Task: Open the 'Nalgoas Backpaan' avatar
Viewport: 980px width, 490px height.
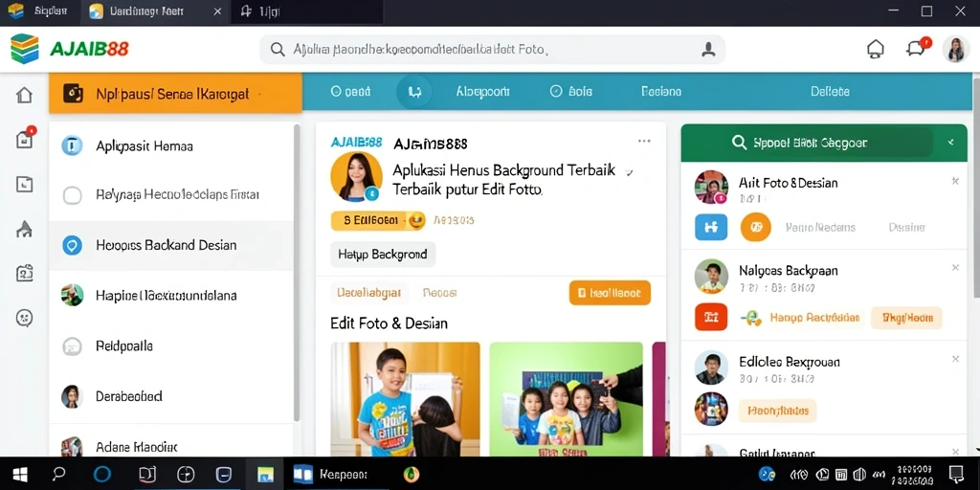Action: pyautogui.click(x=711, y=277)
